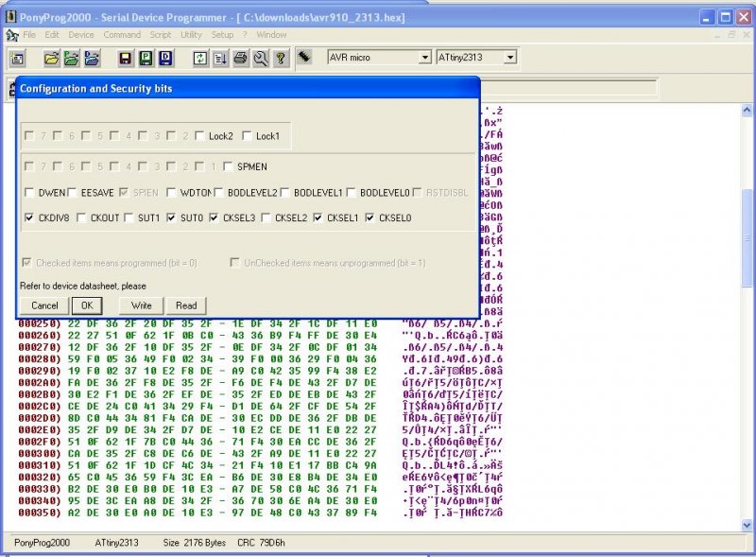Click the PonyProg2000 title bar app icon
This screenshot has height=557, width=756.
(x=10, y=17)
